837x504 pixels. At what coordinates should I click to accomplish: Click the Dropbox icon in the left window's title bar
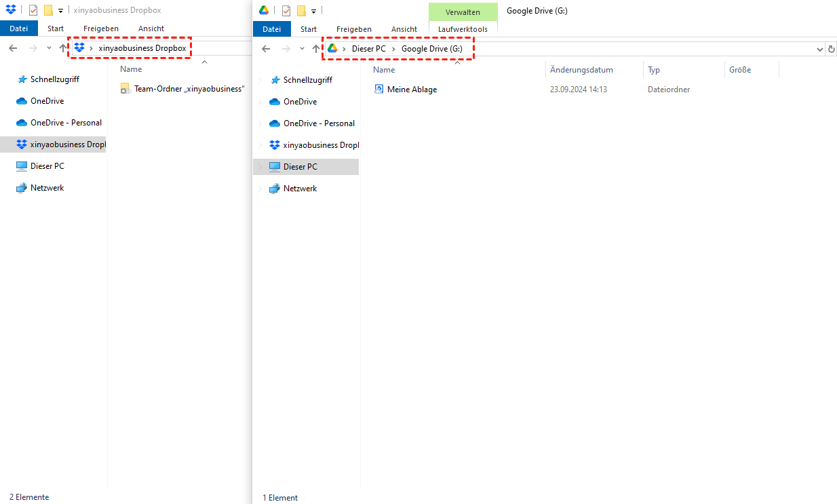pos(11,10)
